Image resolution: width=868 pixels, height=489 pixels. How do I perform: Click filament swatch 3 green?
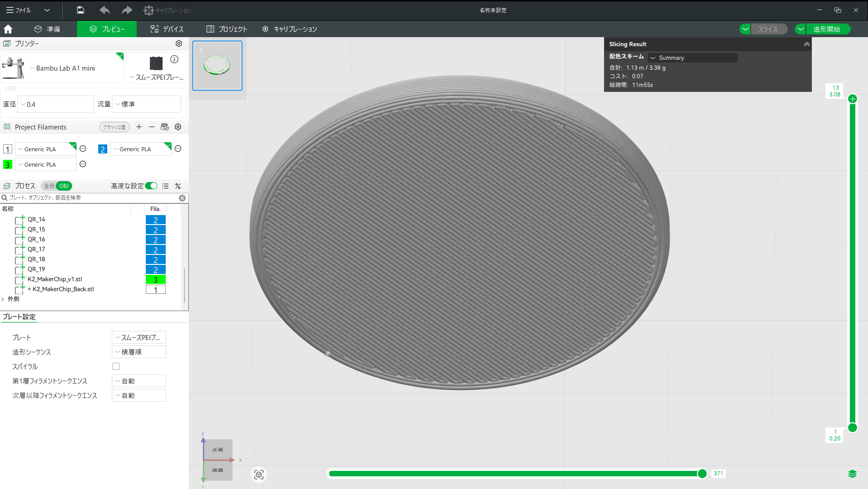(8, 164)
